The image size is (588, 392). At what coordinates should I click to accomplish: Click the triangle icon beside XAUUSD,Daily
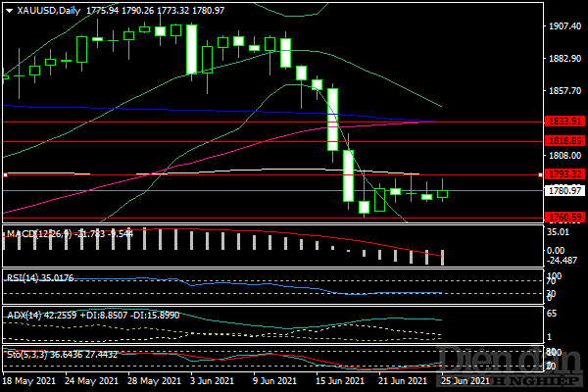pos(9,10)
